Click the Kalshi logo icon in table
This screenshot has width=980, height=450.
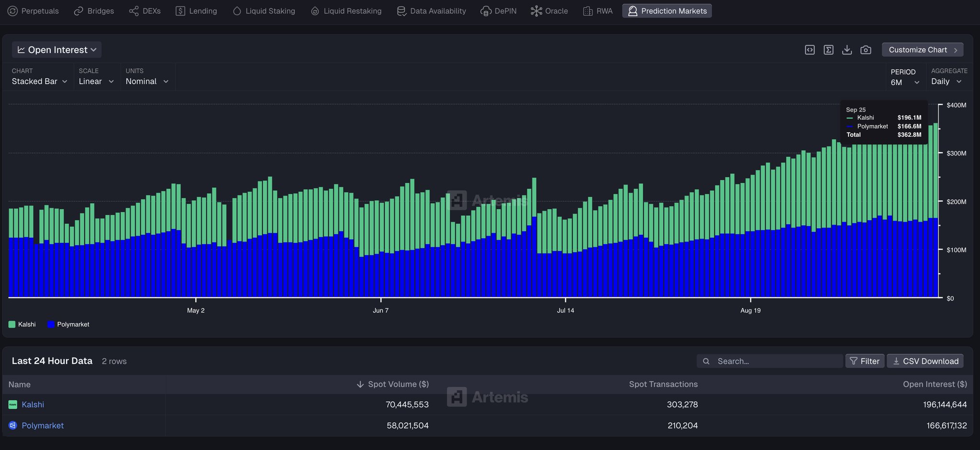13,405
